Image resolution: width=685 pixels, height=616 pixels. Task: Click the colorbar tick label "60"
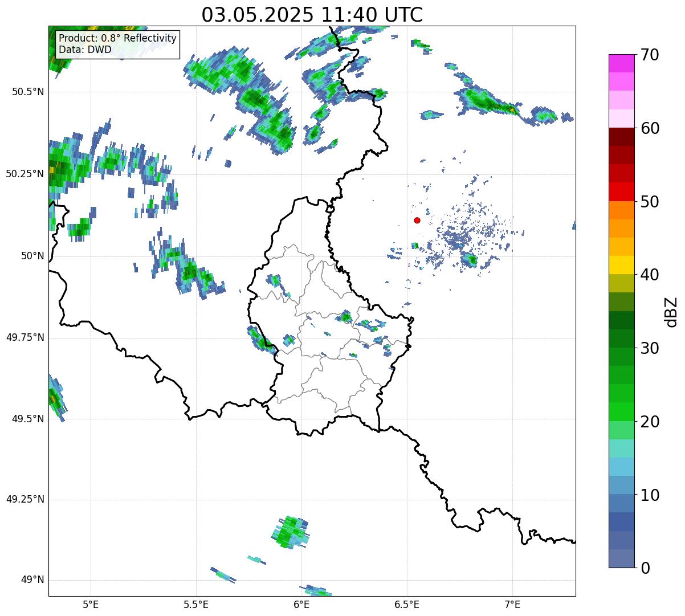click(650, 128)
